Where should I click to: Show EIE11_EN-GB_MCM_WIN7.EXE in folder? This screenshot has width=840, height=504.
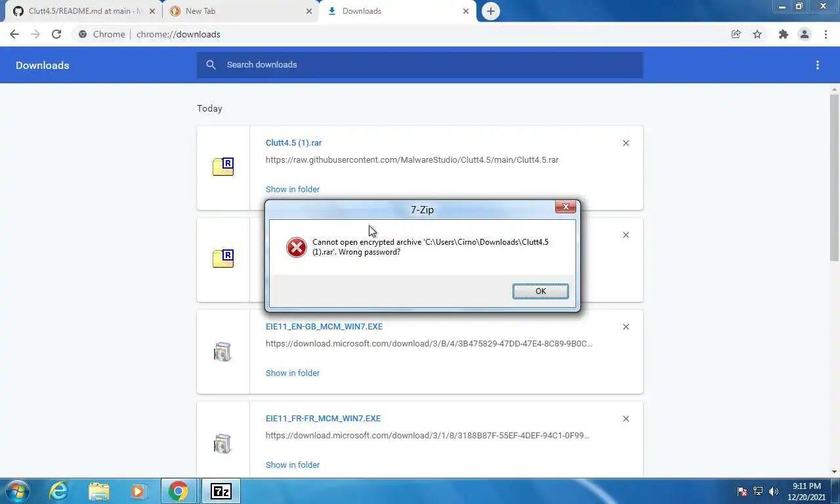click(x=293, y=373)
